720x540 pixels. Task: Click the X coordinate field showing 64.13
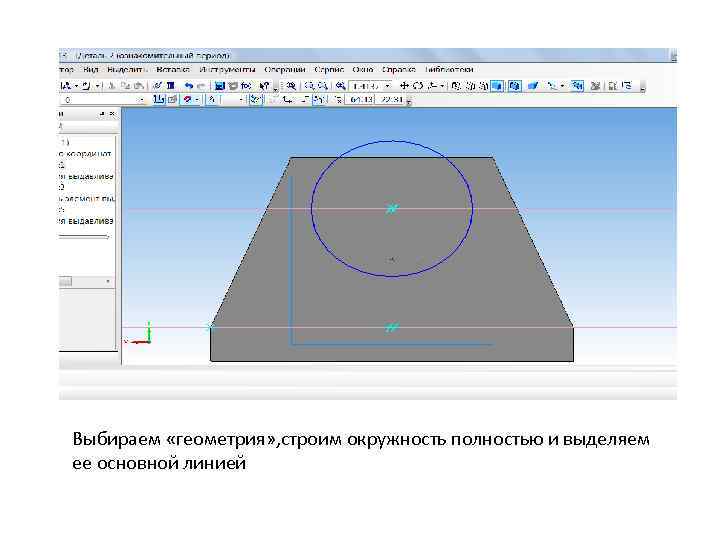click(x=361, y=100)
